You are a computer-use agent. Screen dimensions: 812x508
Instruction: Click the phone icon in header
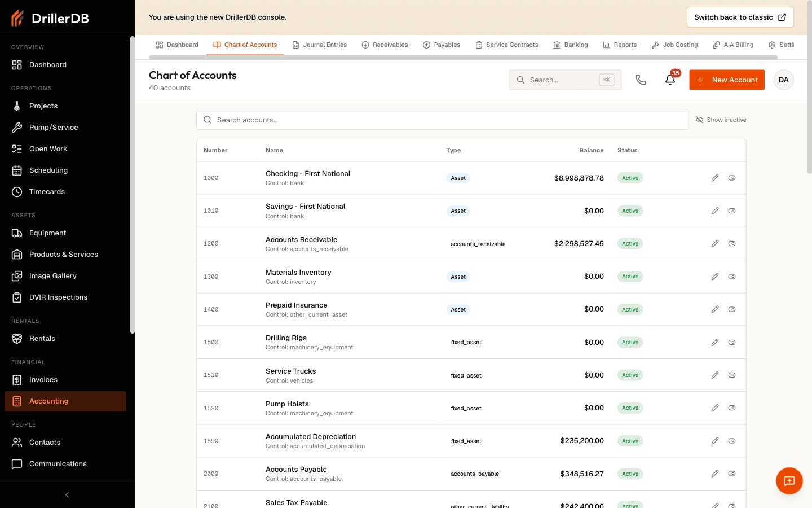pos(641,80)
